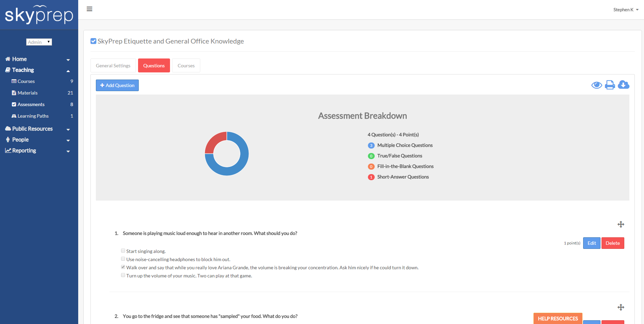Open the Stephen K user menu
This screenshot has width=644, height=324.
pyautogui.click(x=626, y=10)
